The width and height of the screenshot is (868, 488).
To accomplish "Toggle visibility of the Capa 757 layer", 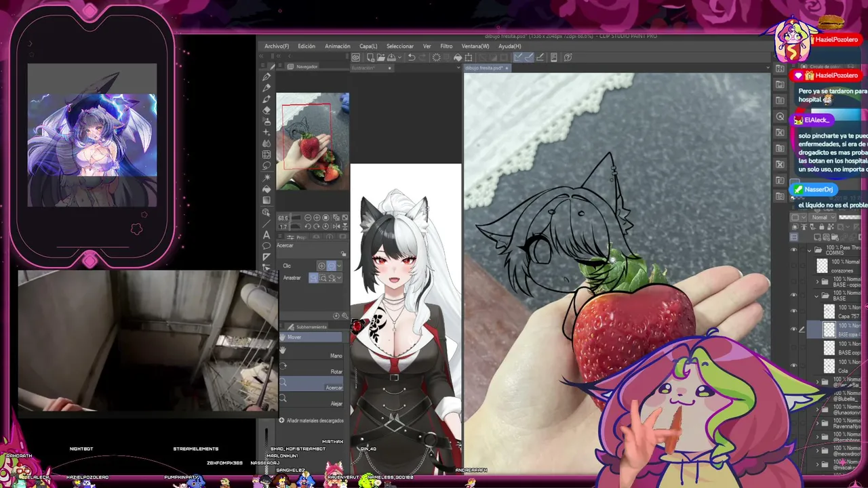I will tap(794, 311).
